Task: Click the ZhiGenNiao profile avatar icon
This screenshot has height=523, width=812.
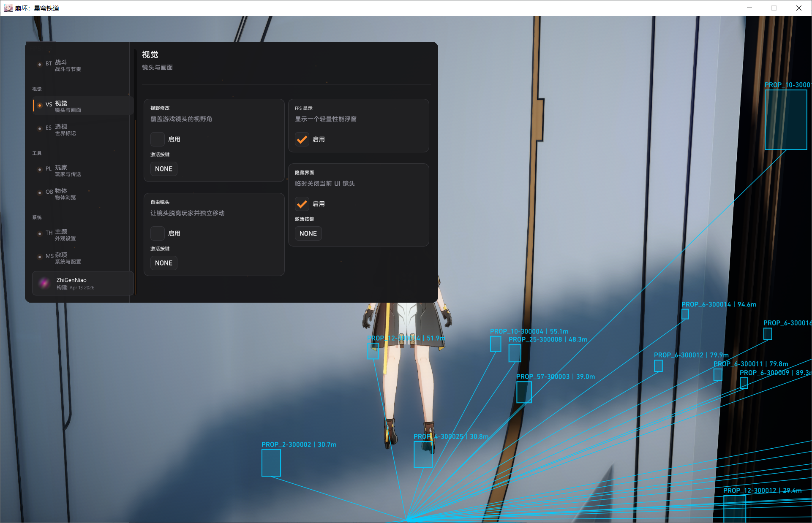Action: (x=44, y=283)
